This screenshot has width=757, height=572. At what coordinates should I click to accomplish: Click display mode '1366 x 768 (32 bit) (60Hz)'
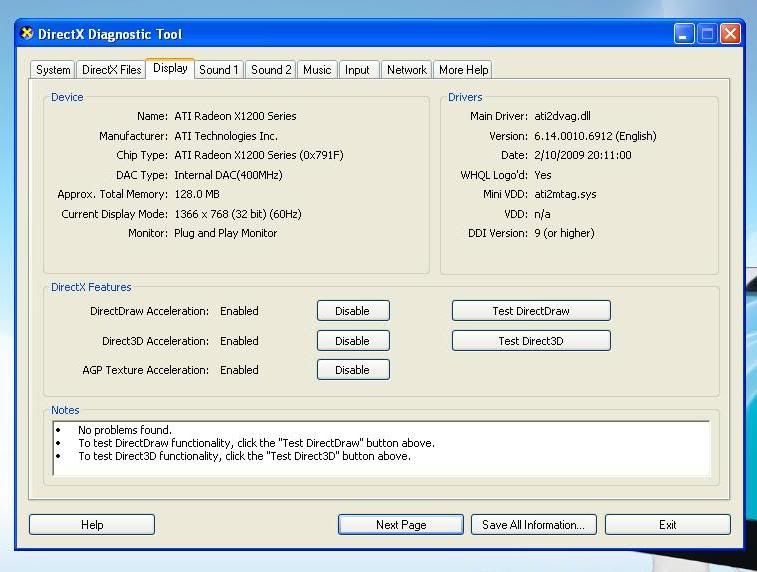click(x=238, y=214)
